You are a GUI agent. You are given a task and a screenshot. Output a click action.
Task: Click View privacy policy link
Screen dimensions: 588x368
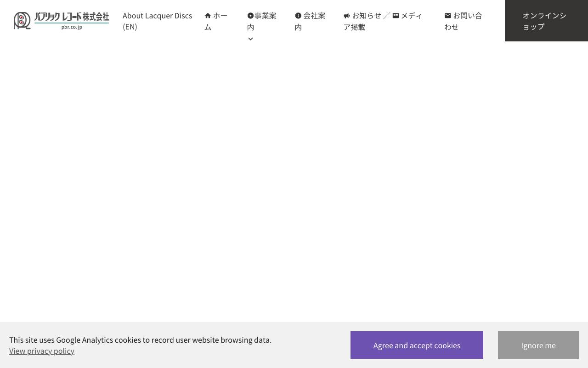(x=42, y=351)
